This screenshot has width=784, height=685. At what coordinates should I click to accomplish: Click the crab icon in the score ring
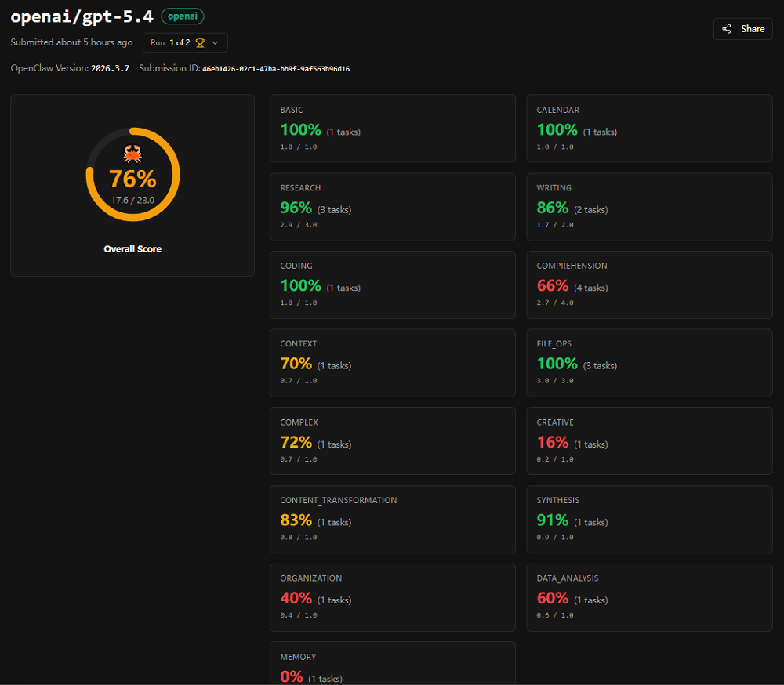pyautogui.click(x=132, y=154)
